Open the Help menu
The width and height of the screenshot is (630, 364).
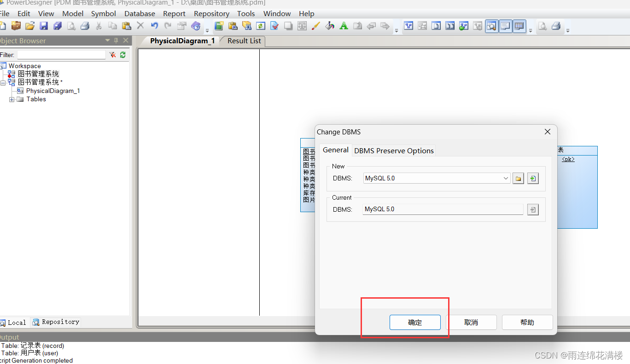click(x=306, y=13)
